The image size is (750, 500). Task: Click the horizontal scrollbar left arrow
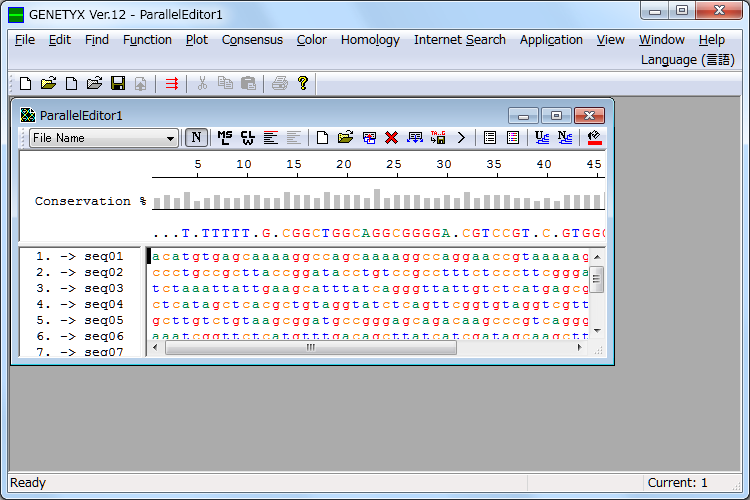[x=155, y=347]
